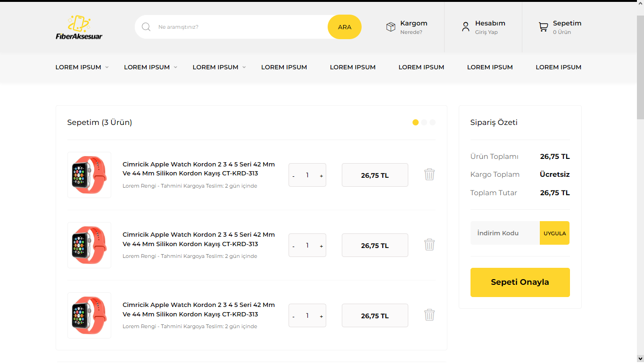Open second cart item's watch band thumbnail
Viewport: 644px width, 364px height.
[89, 245]
